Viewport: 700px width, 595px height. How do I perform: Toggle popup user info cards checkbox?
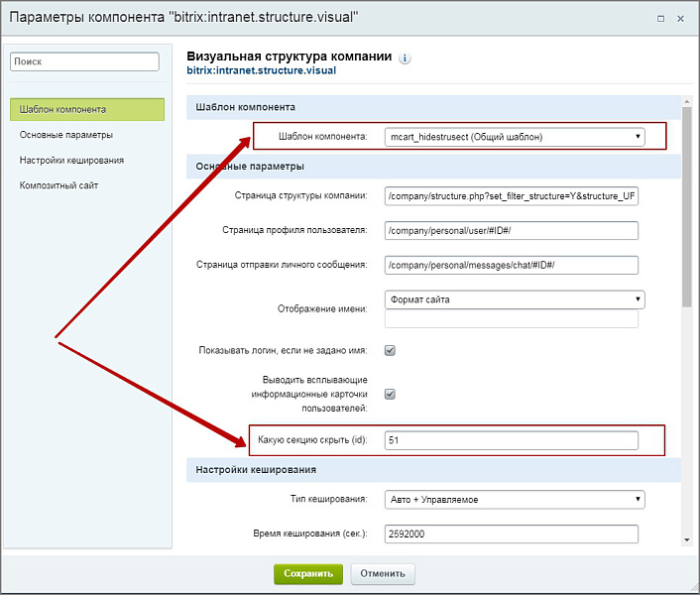(x=390, y=394)
